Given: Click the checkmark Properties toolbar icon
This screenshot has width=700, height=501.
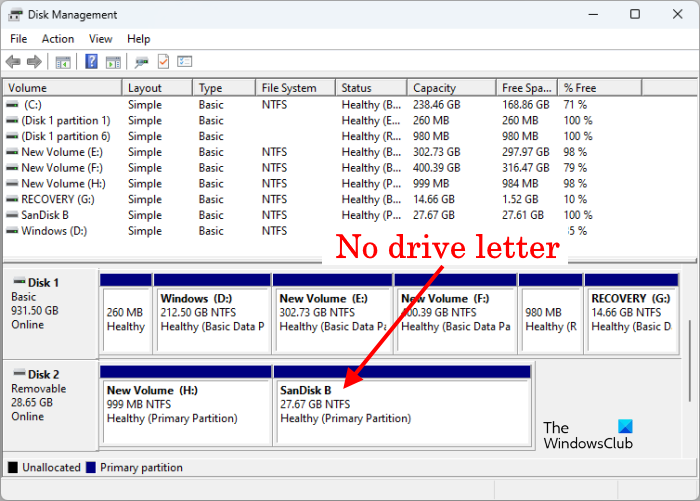Looking at the screenshot, I should pos(163,62).
